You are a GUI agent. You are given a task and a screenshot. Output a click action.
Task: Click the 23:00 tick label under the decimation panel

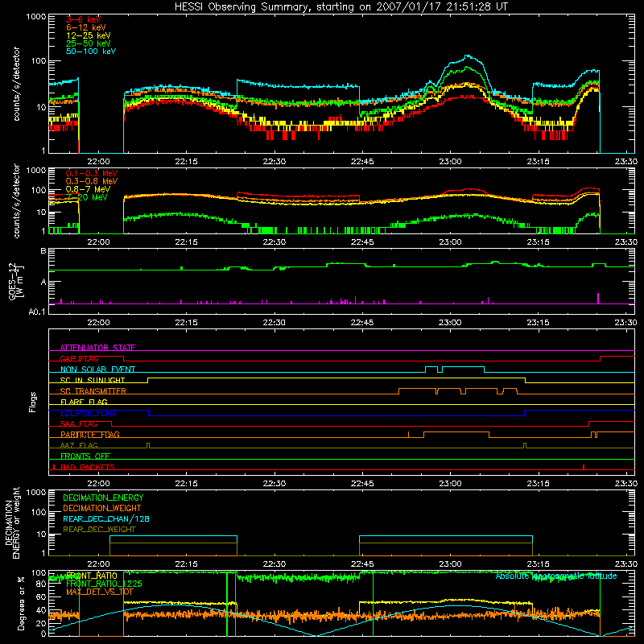pos(450,564)
